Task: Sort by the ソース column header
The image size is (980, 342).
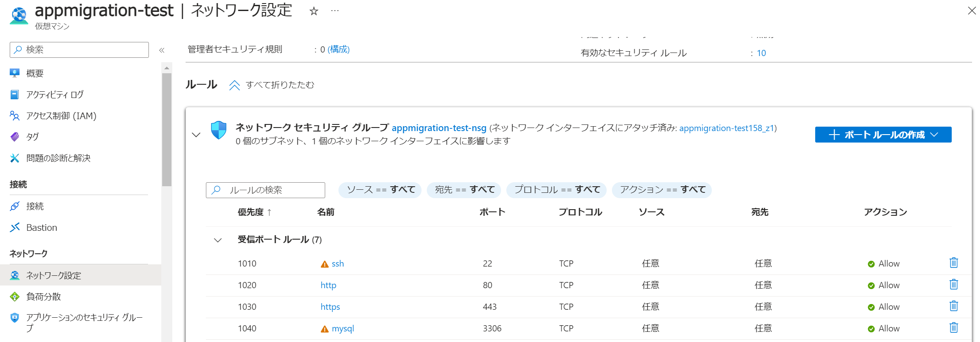Action: click(652, 212)
